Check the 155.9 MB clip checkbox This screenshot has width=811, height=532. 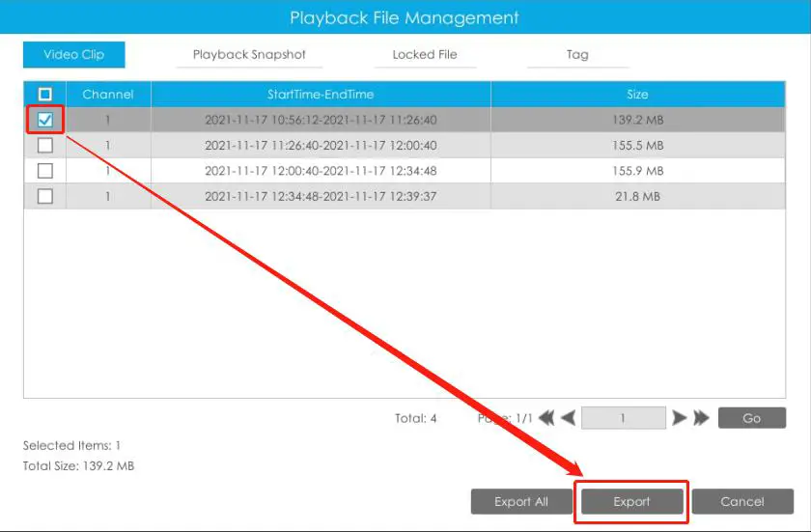coord(45,171)
